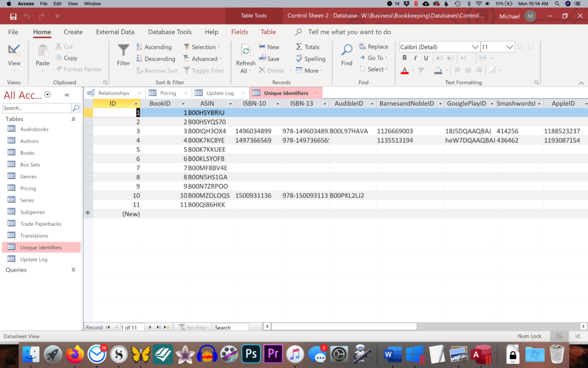This screenshot has height=368, width=588.
Task: Open the Subgenres table
Action: pos(32,212)
